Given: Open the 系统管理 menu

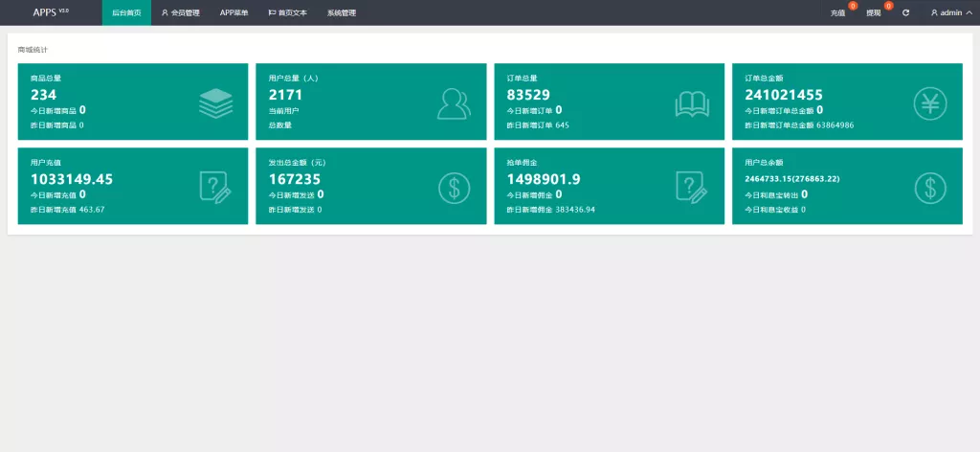Looking at the screenshot, I should point(341,13).
